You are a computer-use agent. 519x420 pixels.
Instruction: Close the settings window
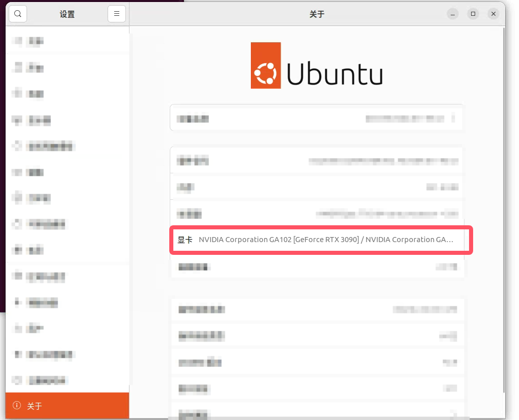pos(493,14)
